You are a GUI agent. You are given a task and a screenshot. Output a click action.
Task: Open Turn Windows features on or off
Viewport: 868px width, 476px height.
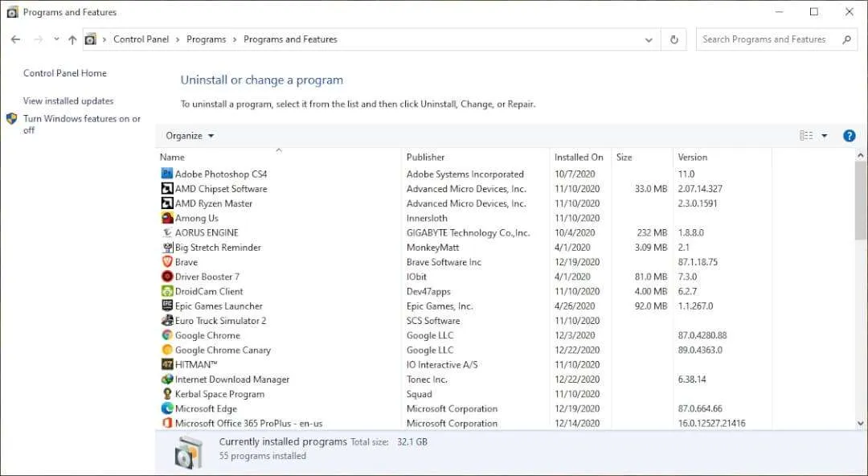pyautogui.click(x=81, y=124)
